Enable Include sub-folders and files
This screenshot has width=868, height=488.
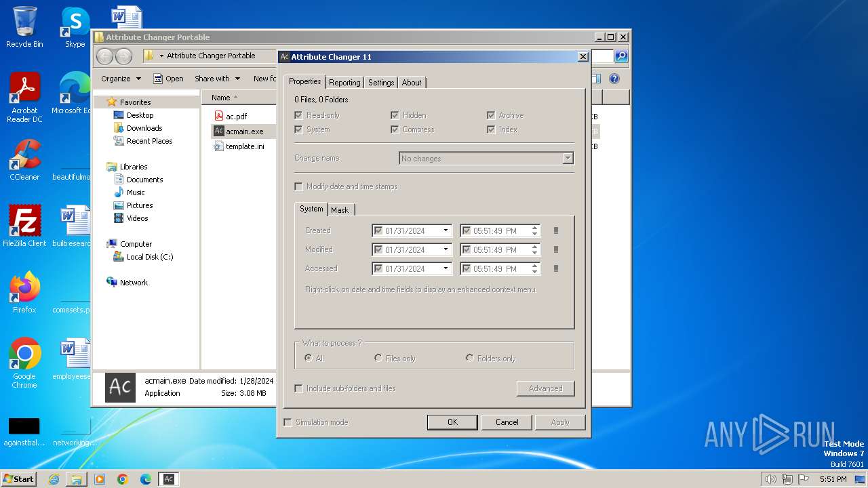(298, 388)
